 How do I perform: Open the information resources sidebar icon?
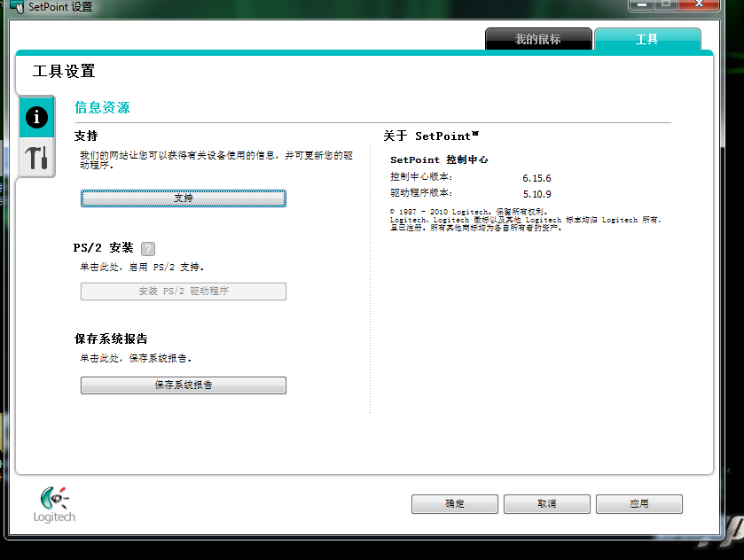pyautogui.click(x=36, y=117)
